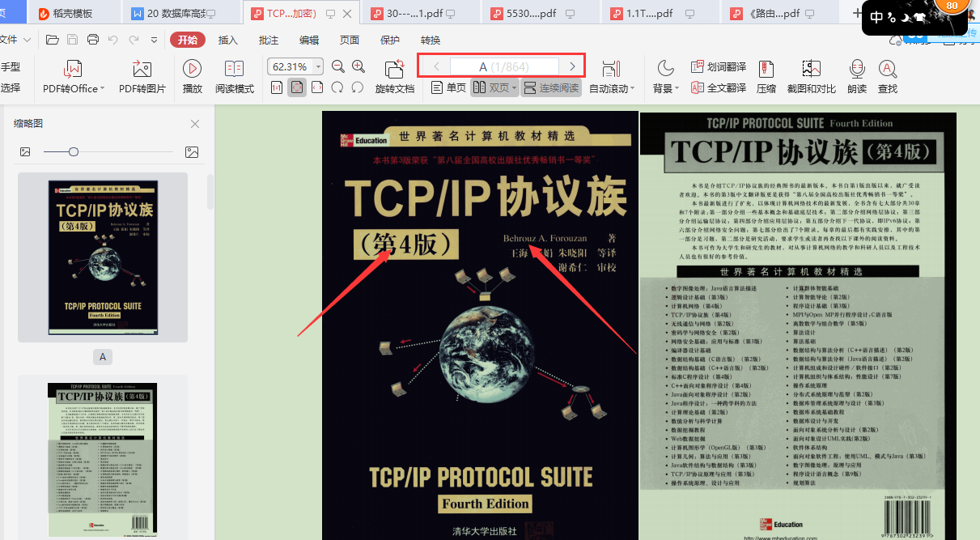Click 截图和对比 screenshot and compare
Image resolution: width=980 pixels, height=540 pixels.
[812, 78]
